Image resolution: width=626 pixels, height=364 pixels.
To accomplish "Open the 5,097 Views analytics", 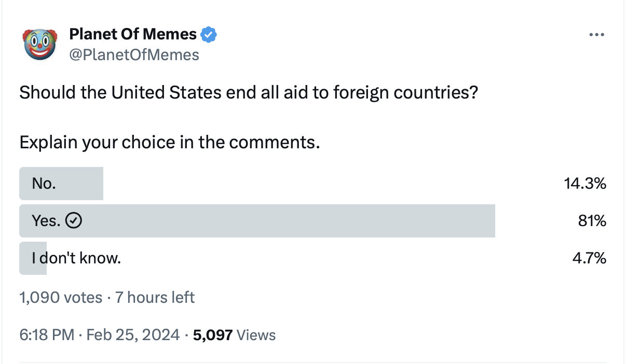I will coord(234,335).
